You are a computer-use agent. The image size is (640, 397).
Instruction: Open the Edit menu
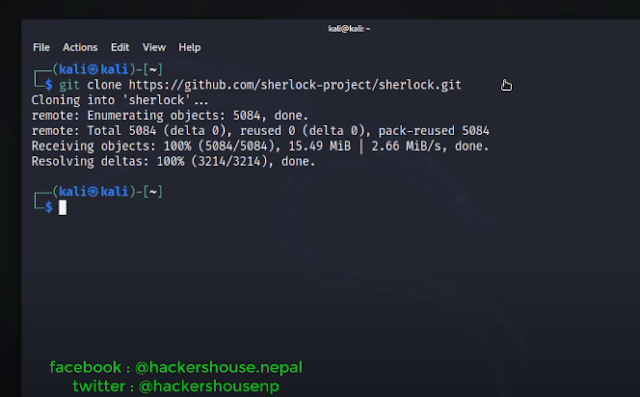pyautogui.click(x=120, y=47)
